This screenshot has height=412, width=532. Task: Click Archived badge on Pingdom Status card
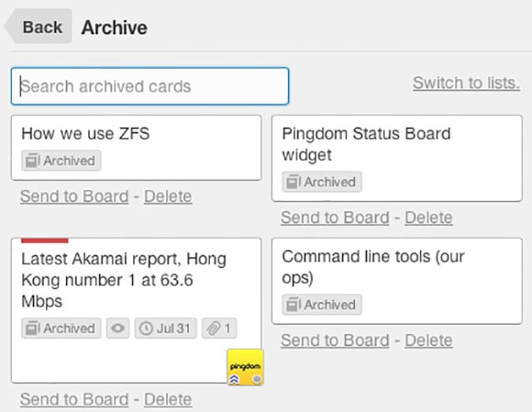coord(322,182)
